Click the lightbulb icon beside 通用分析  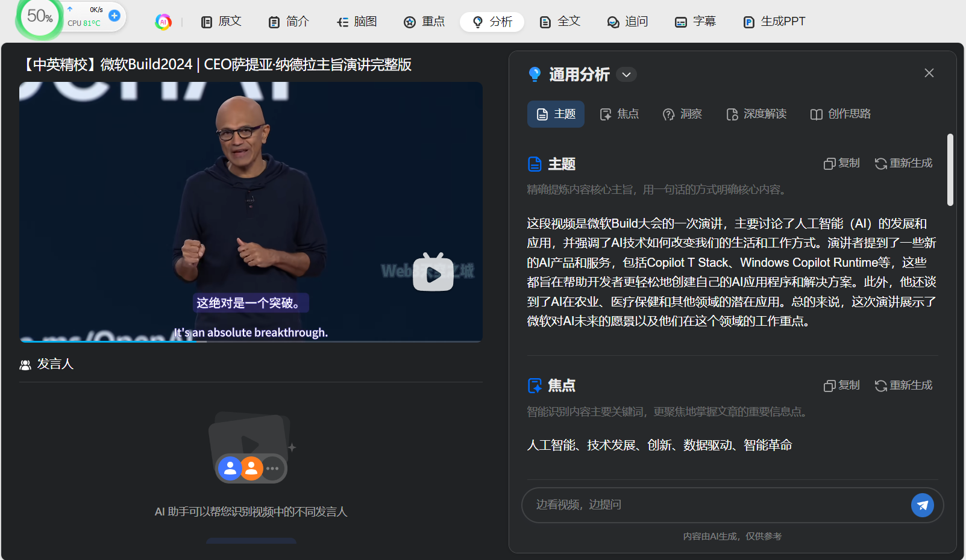tap(534, 74)
